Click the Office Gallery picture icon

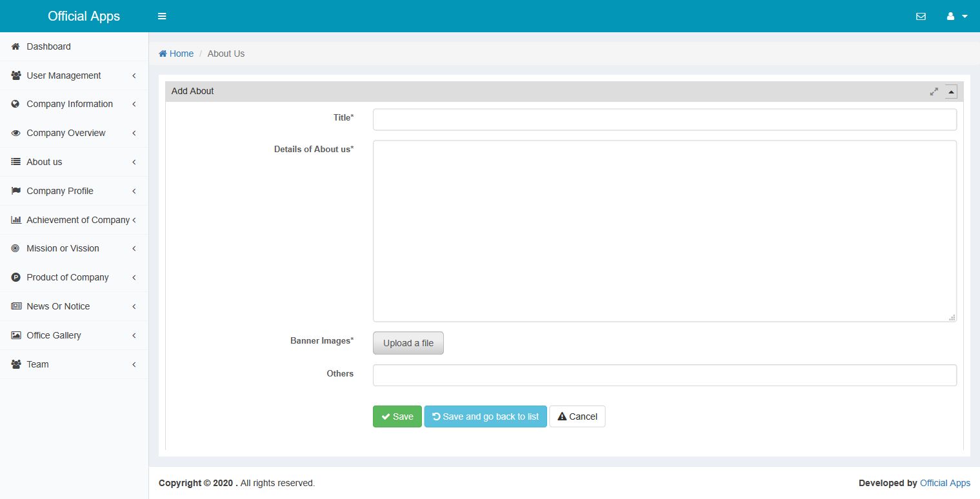16,335
